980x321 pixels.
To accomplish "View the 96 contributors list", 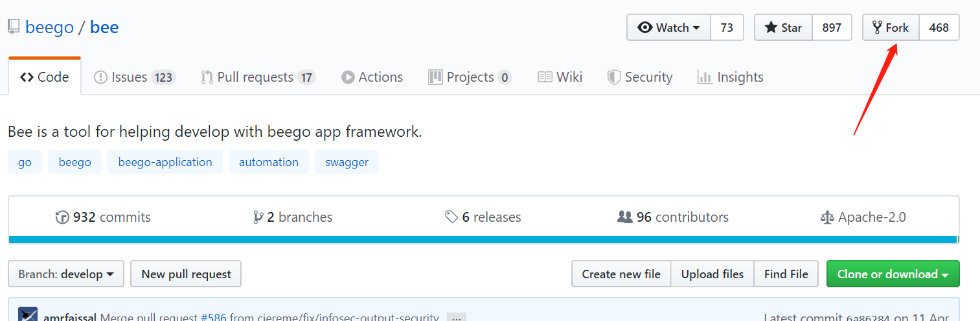I will (x=673, y=217).
